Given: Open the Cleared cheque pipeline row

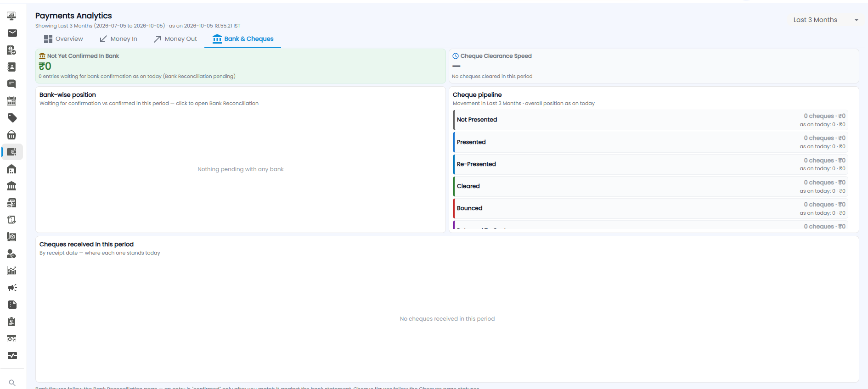Looking at the screenshot, I should 650,186.
